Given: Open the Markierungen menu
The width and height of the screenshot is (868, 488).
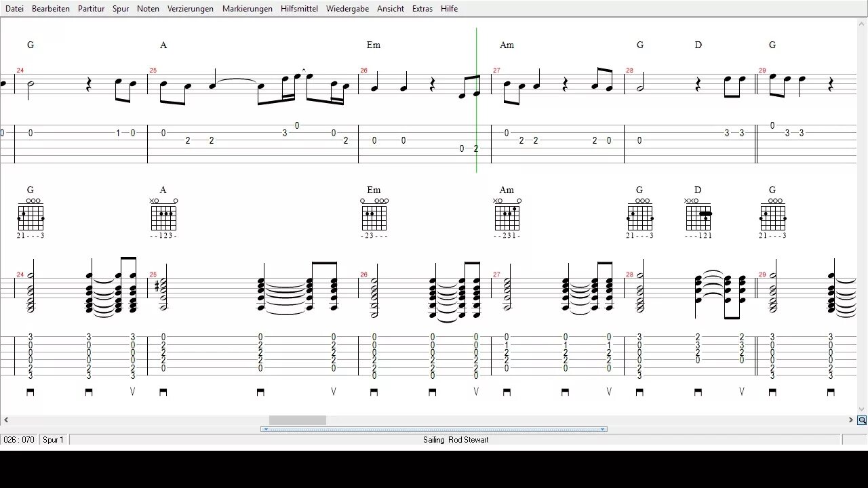Looking at the screenshot, I should (x=248, y=9).
